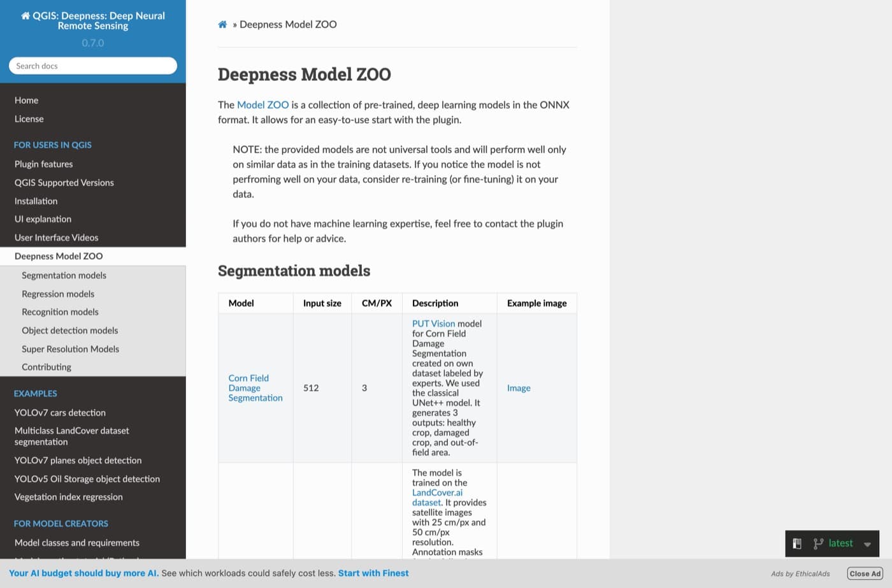Open the Model ZOO link in the intro text
The width and height of the screenshot is (892, 588).
pos(263,104)
